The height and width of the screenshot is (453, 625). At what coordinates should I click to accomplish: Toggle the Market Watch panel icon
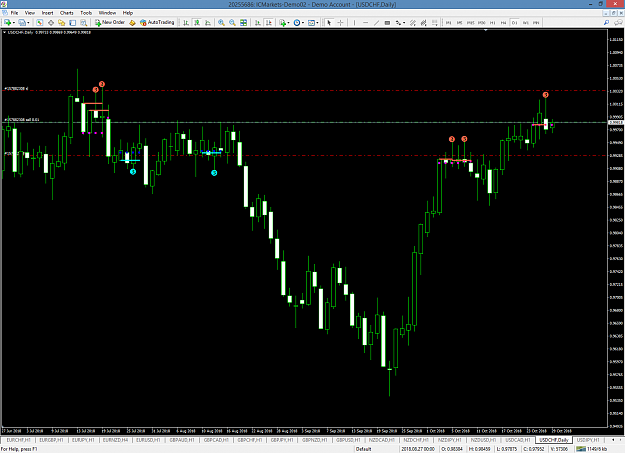39,23
